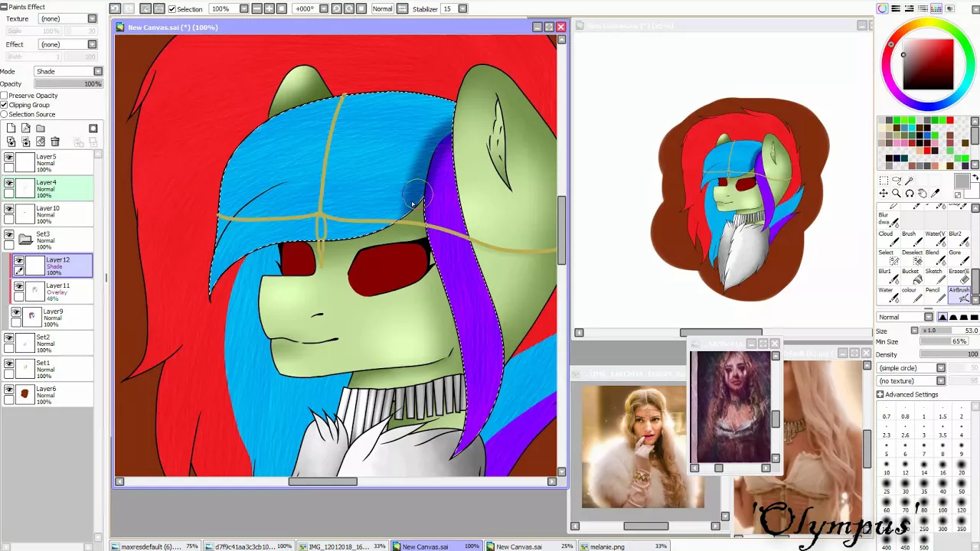Click the clear layer eraser icon
980x551 pixels.
[x=41, y=142]
